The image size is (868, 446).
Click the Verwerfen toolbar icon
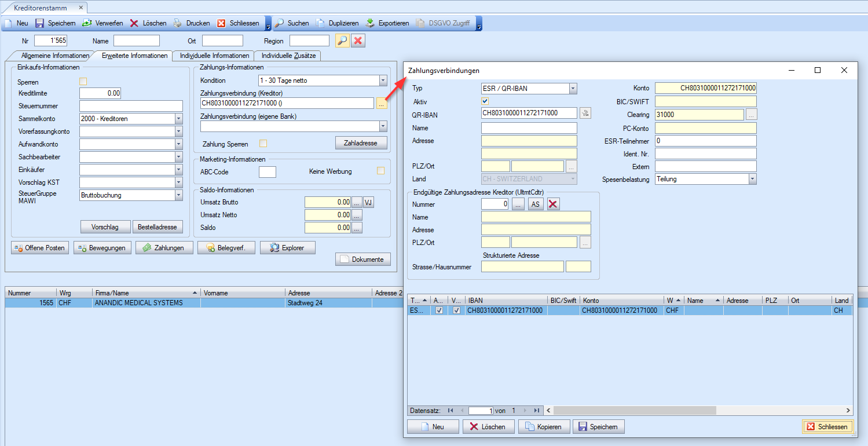click(87, 23)
